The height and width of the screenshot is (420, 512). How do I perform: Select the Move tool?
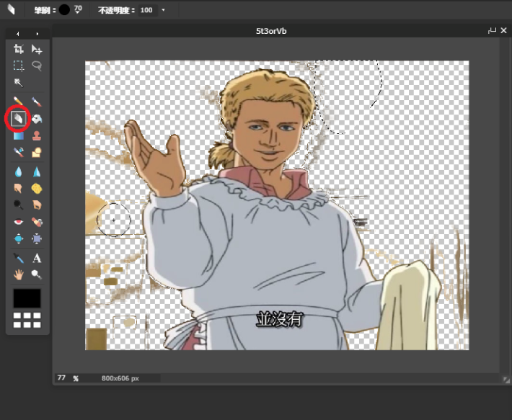pos(37,49)
